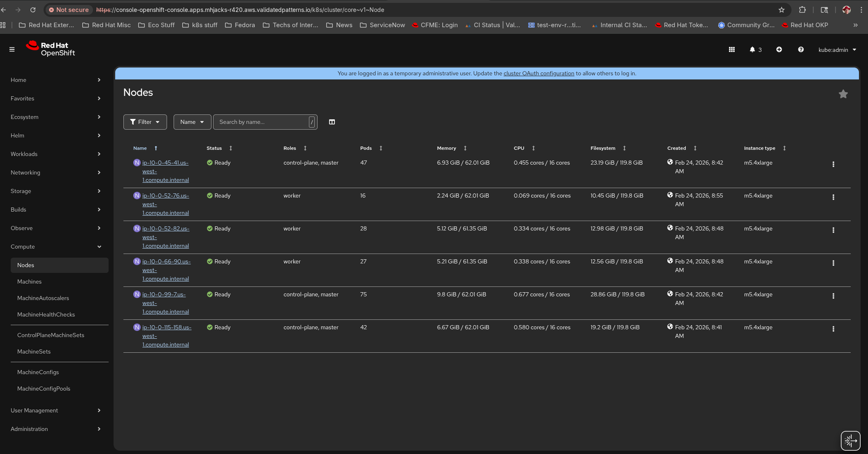868x454 pixels.
Task: Open the Filter dropdown
Action: pos(145,122)
